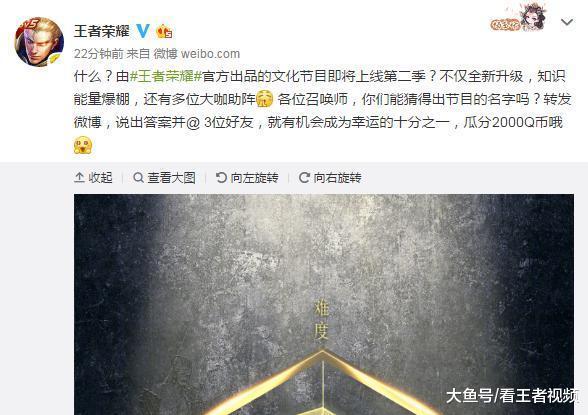Click the 22分钟前 timestamp link
Image resolution: width=588 pixels, height=415 pixels.
point(98,54)
